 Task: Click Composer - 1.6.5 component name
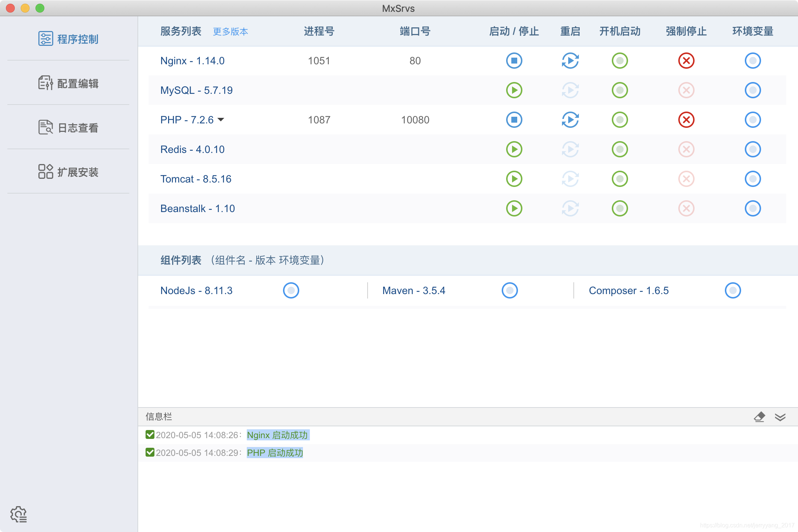628,290
